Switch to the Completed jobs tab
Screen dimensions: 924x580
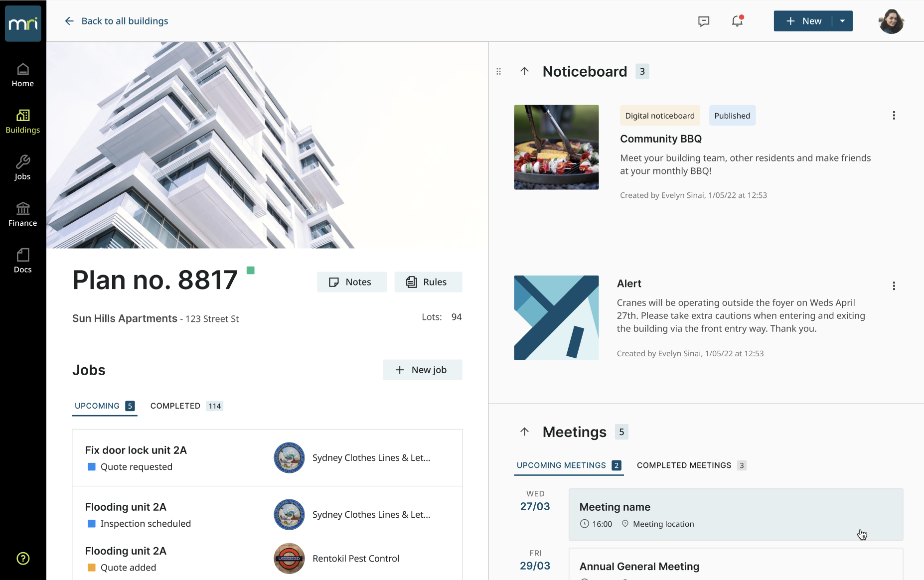(x=186, y=406)
